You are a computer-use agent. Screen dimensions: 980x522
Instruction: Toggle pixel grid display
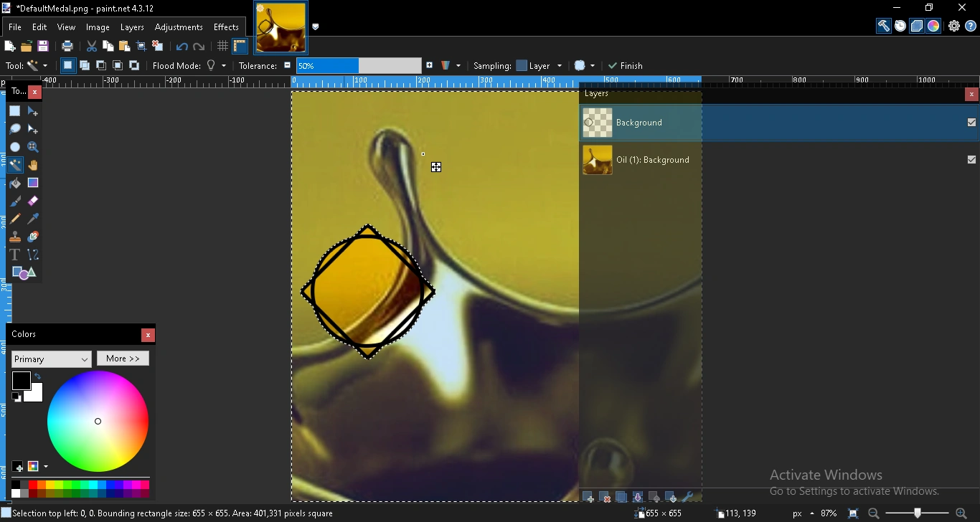pyautogui.click(x=222, y=47)
